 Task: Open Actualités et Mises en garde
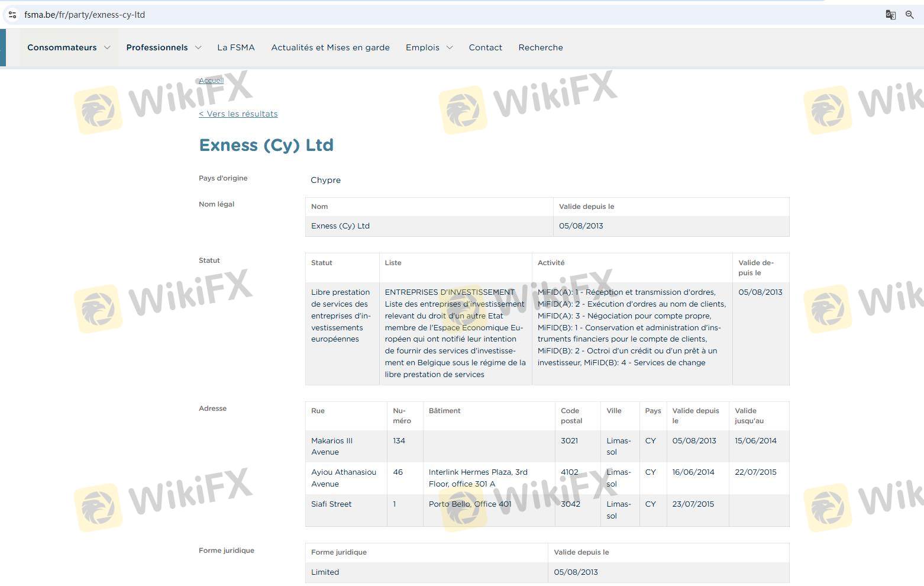tap(330, 47)
